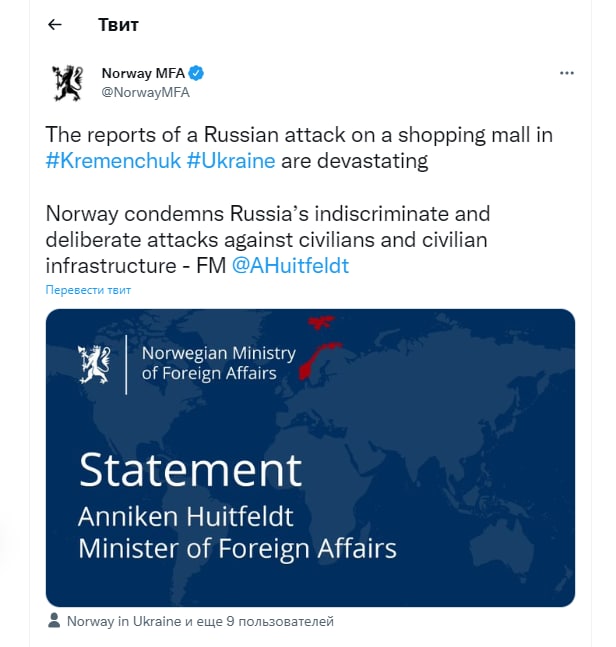Open the Statement image attachment

[x=310, y=458]
